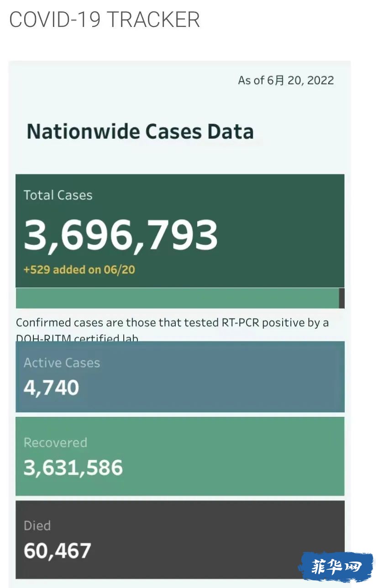Click the partially hidden DOH-RITM certified lab line

point(77,338)
